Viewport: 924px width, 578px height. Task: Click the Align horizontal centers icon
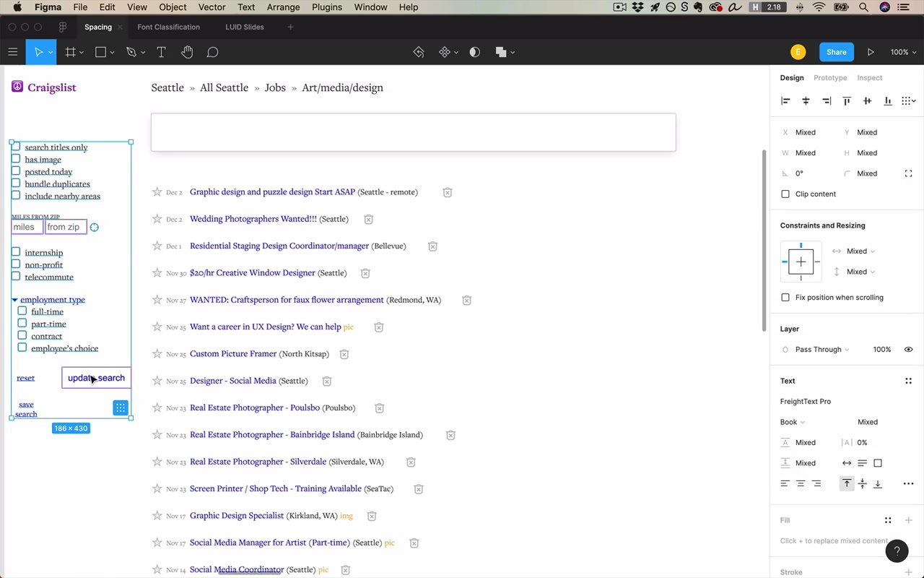point(806,101)
